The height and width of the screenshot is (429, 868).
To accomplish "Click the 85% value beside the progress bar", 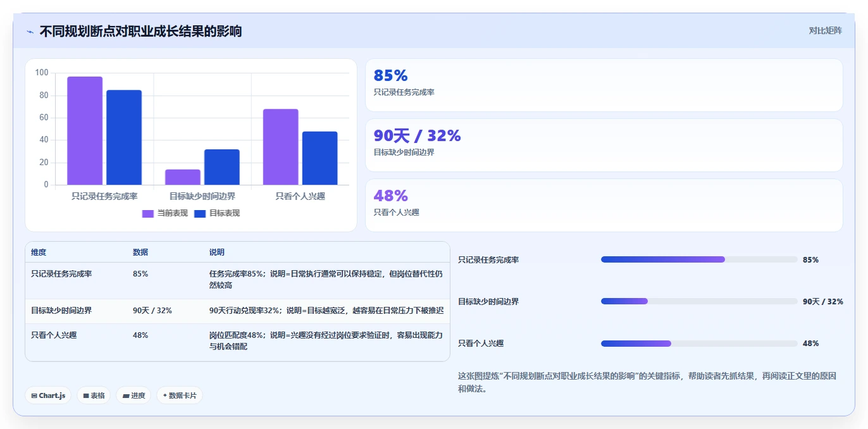I will click(810, 260).
